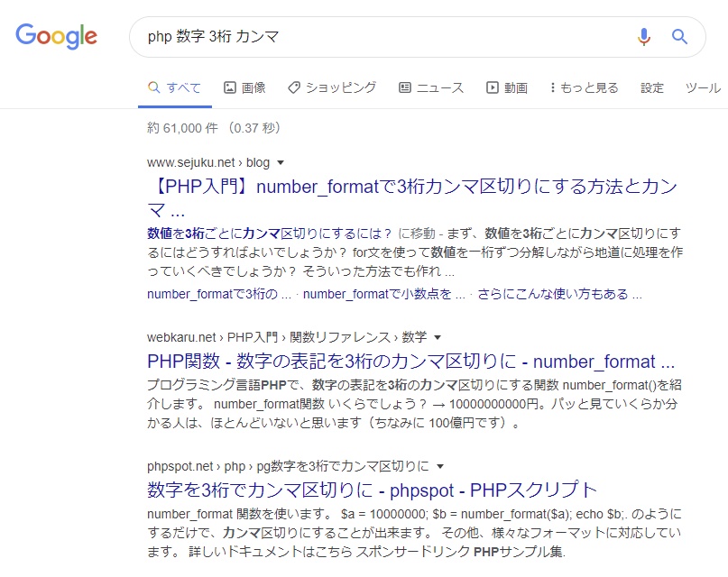Start voice search with microphone icon
728x577 pixels.
(643, 37)
